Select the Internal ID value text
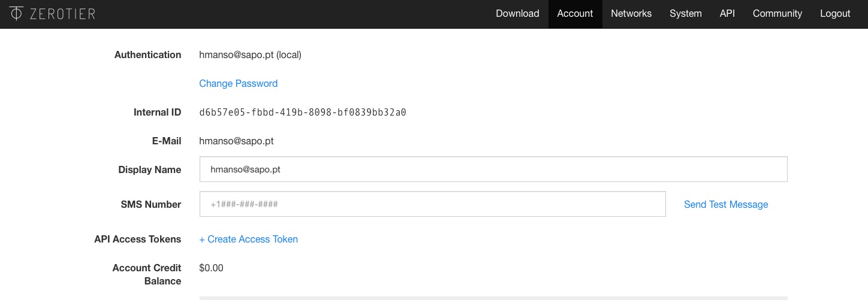 pyautogui.click(x=303, y=112)
